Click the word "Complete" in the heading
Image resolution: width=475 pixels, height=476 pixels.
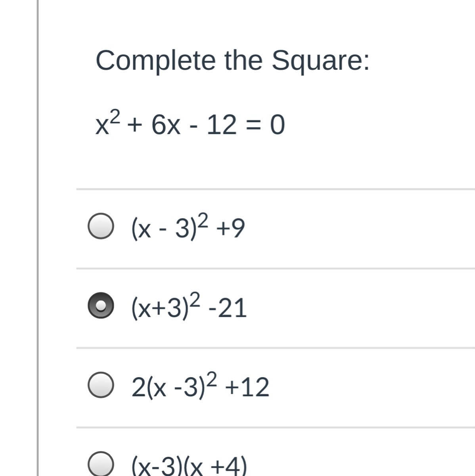(x=156, y=60)
